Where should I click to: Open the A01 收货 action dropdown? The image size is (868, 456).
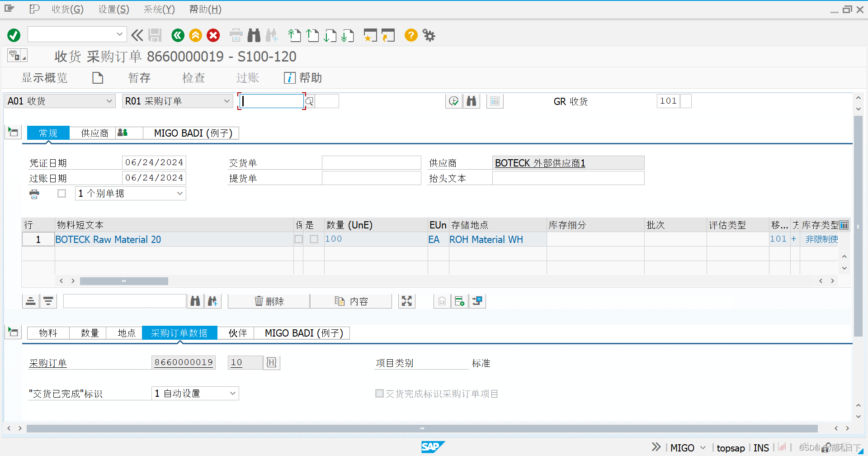pyautogui.click(x=60, y=101)
